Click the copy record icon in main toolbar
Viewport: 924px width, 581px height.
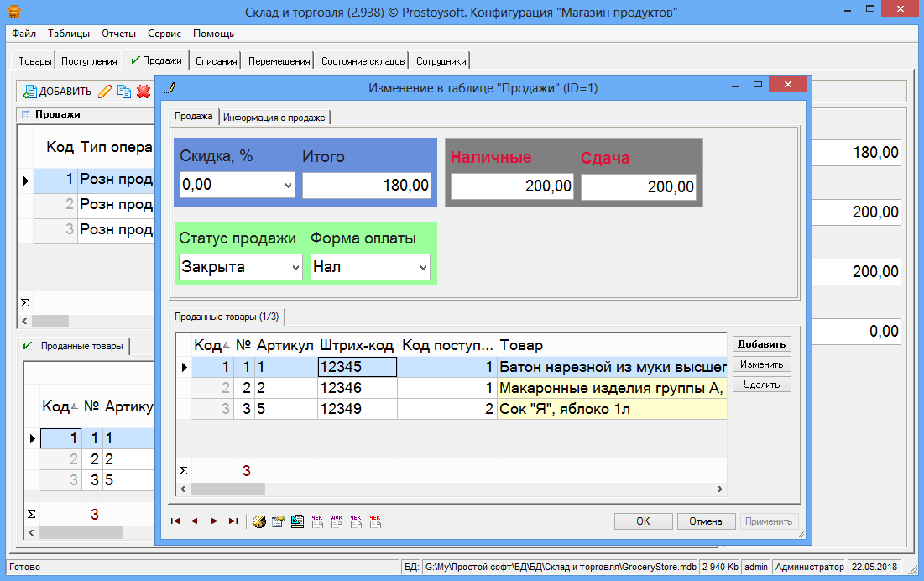[124, 92]
